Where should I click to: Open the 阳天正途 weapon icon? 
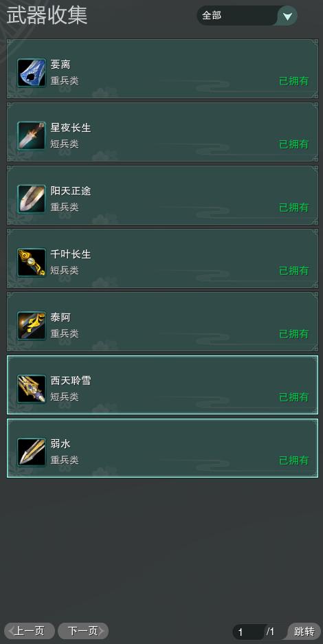[32, 199]
